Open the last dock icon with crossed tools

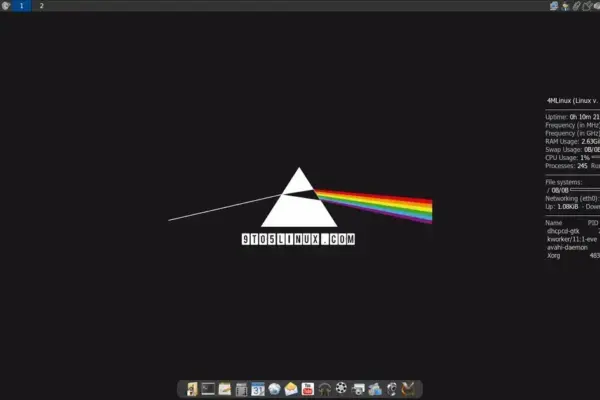point(408,389)
